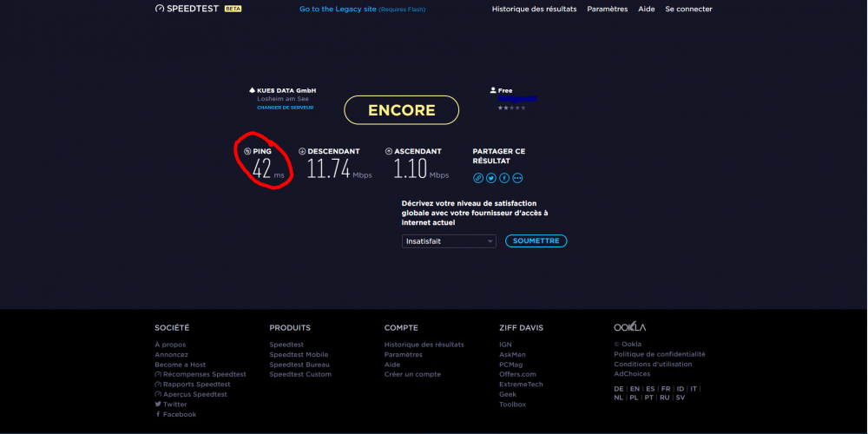The width and height of the screenshot is (868, 434).
Task: Open Twitter link in Société column
Action: click(171, 404)
